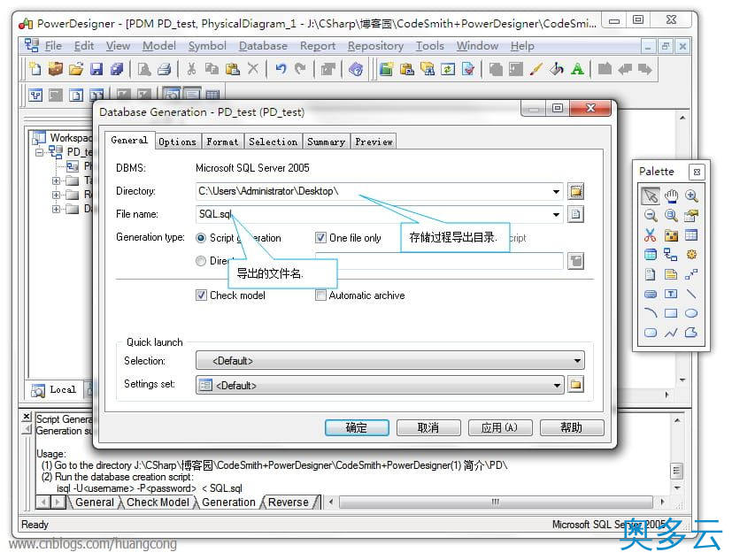
Task: Select the View tool in the Palette
Action: (651, 254)
